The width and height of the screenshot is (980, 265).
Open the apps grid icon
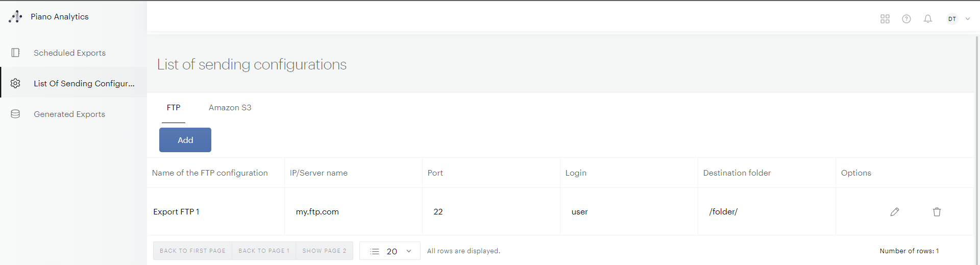885,19
